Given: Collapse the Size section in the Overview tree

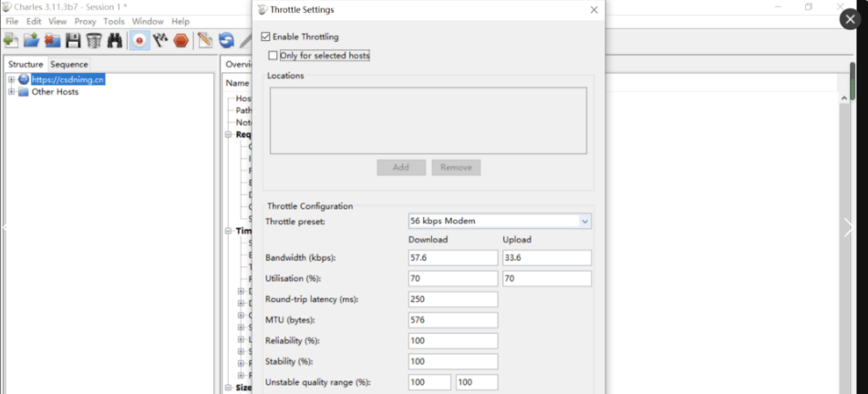Looking at the screenshot, I should [229, 388].
